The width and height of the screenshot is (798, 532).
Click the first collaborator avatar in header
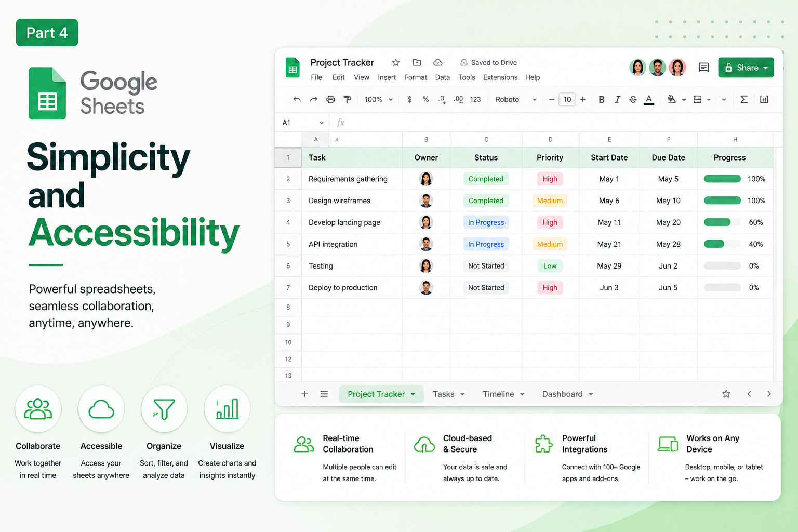pos(637,68)
